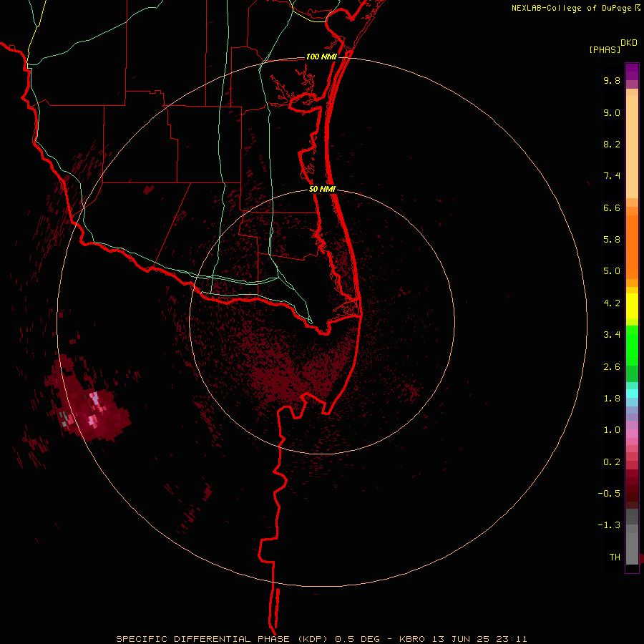Click the 1.0 scale value

coord(612,430)
